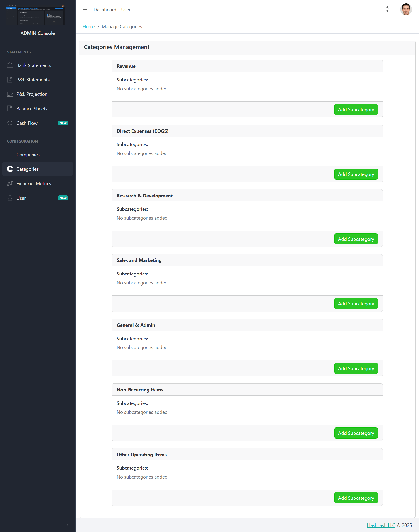The width and height of the screenshot is (419, 532).
Task: Add a subcategory under Revenue
Action: (x=356, y=109)
